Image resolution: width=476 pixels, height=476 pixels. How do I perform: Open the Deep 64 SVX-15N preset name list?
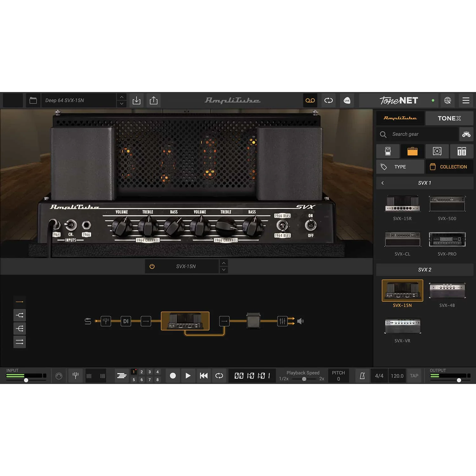(x=79, y=101)
